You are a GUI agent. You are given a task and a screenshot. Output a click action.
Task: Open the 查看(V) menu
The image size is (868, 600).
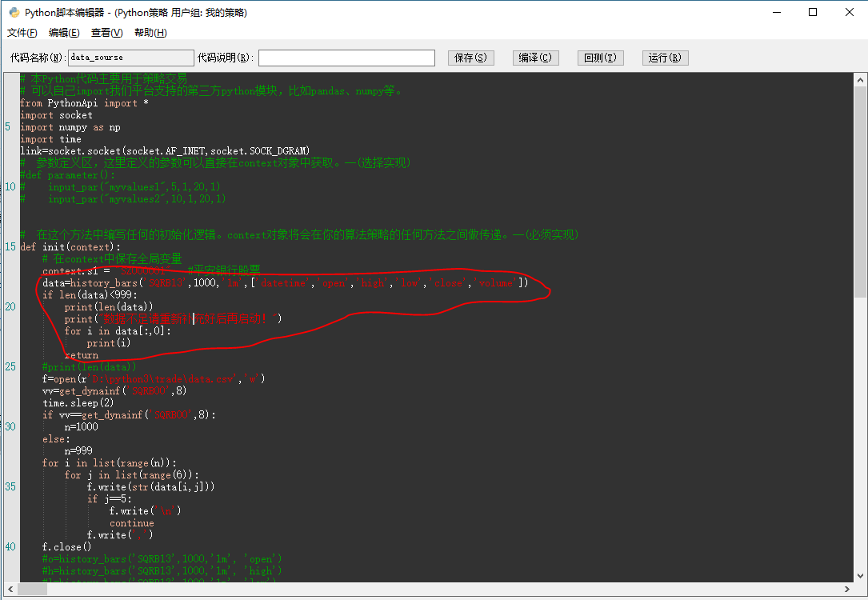[x=107, y=33]
